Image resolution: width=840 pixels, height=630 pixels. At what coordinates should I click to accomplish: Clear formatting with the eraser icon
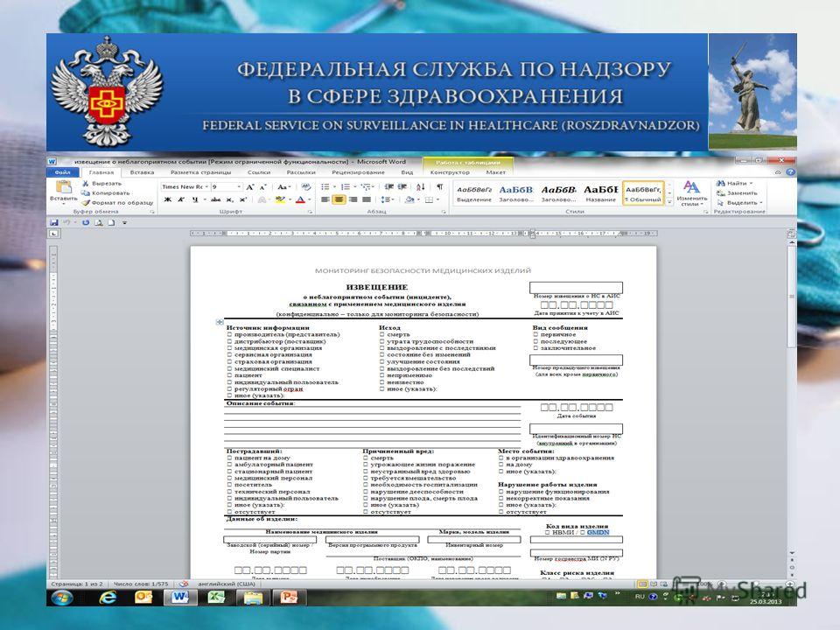(x=306, y=187)
